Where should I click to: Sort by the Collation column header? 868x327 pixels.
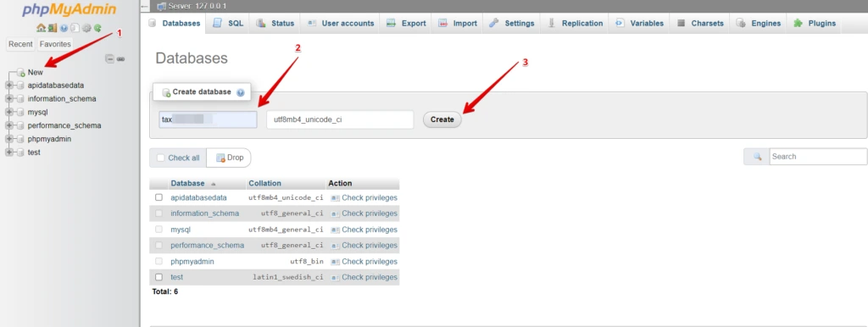(x=264, y=183)
